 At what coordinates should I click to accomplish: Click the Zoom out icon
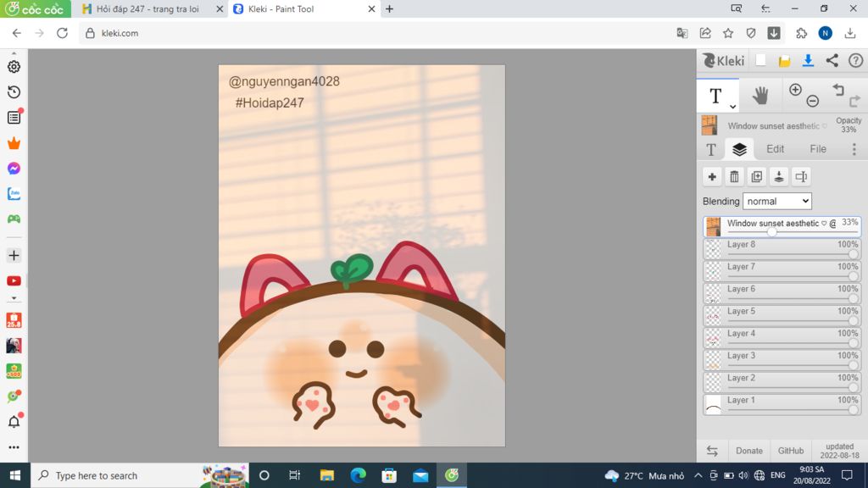coord(812,100)
